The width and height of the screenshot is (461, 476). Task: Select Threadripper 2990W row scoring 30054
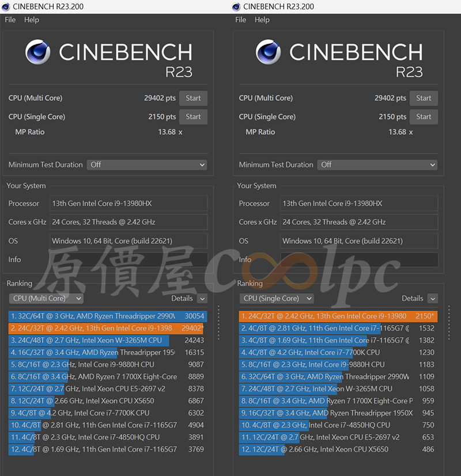click(108, 316)
